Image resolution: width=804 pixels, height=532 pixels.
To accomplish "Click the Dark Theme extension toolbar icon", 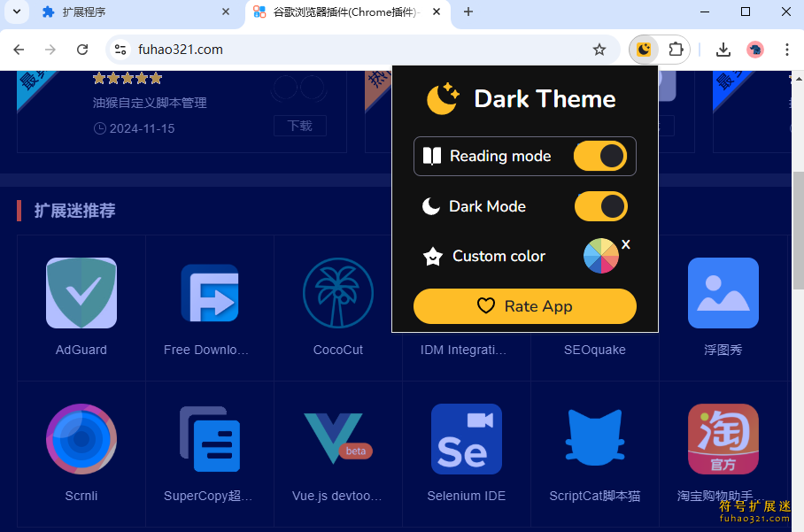I will click(644, 50).
